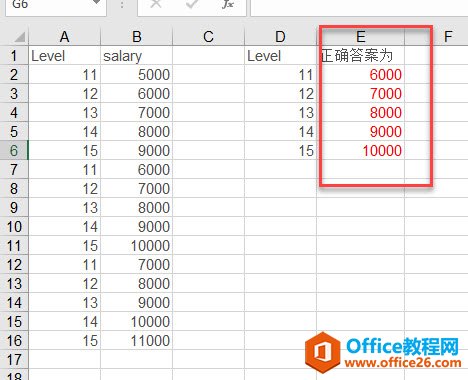
Task: Select row 16 header
Action: tap(14, 340)
